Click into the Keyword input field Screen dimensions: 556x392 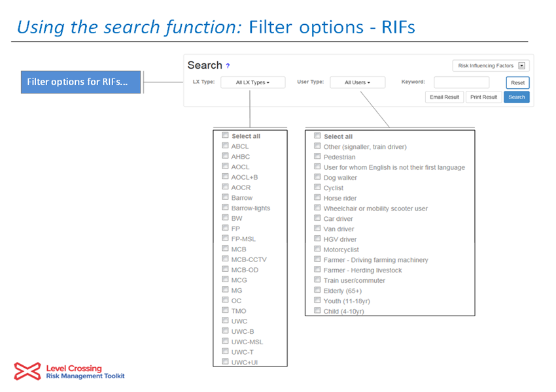pos(461,82)
